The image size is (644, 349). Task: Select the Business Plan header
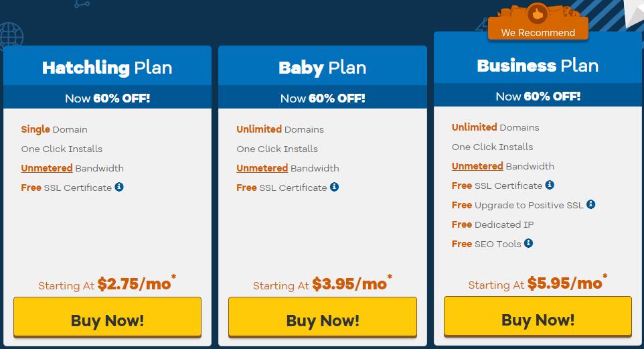click(538, 66)
